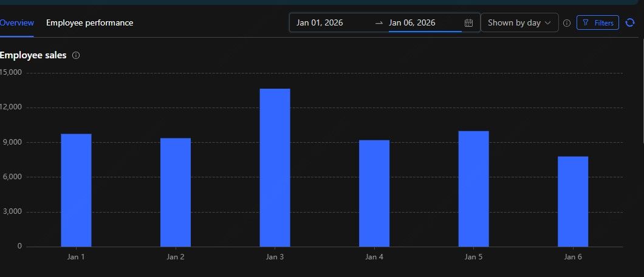The height and width of the screenshot is (277, 644).
Task: Click the info icon beside Employee sales
Action: tap(76, 55)
